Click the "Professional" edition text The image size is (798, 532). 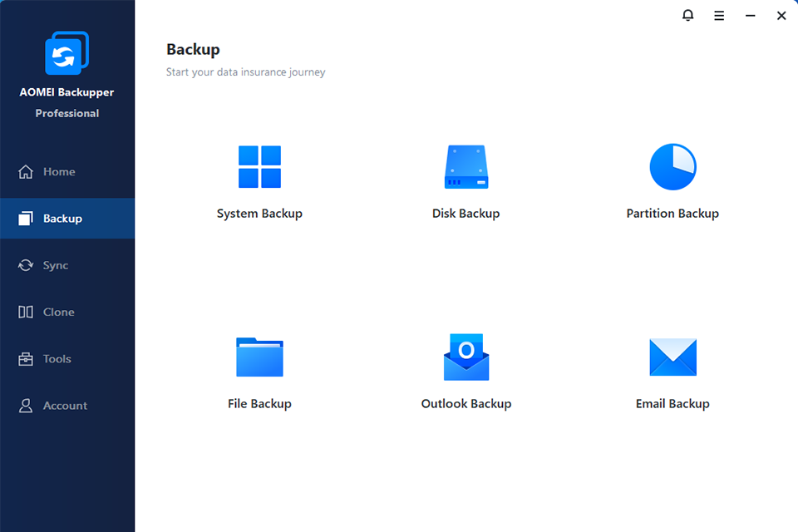click(67, 113)
